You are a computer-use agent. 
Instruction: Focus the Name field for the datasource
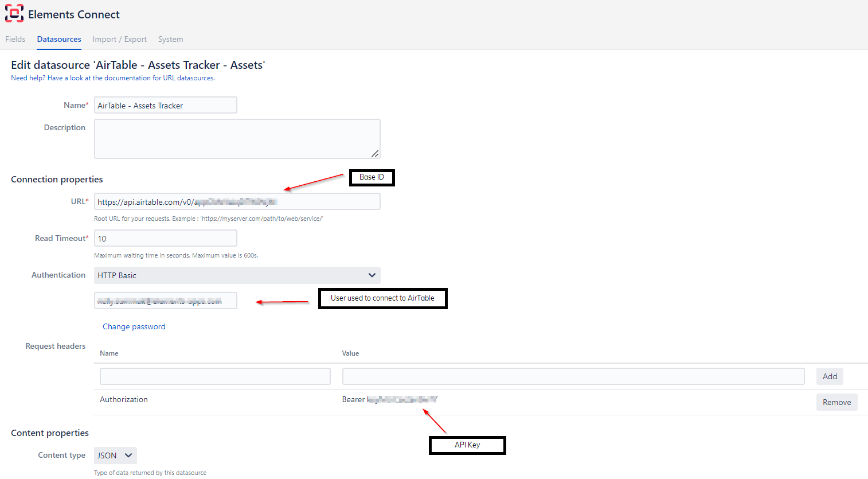pos(165,106)
